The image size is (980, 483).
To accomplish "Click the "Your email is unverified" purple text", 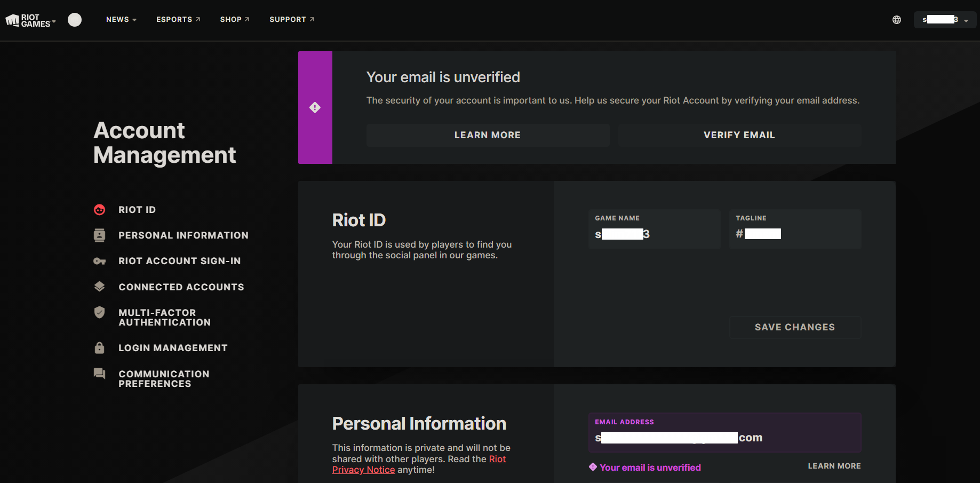I will pyautogui.click(x=650, y=468).
